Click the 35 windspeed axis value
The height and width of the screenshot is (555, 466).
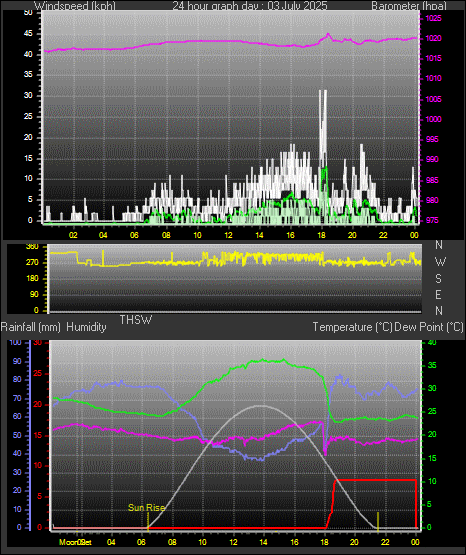pyautogui.click(x=28, y=75)
